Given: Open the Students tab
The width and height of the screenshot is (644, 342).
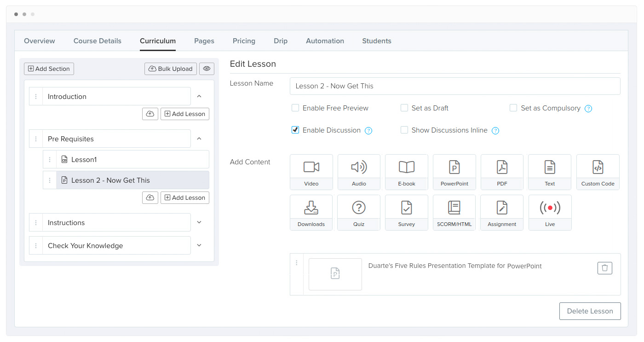Looking at the screenshot, I should coord(376,41).
